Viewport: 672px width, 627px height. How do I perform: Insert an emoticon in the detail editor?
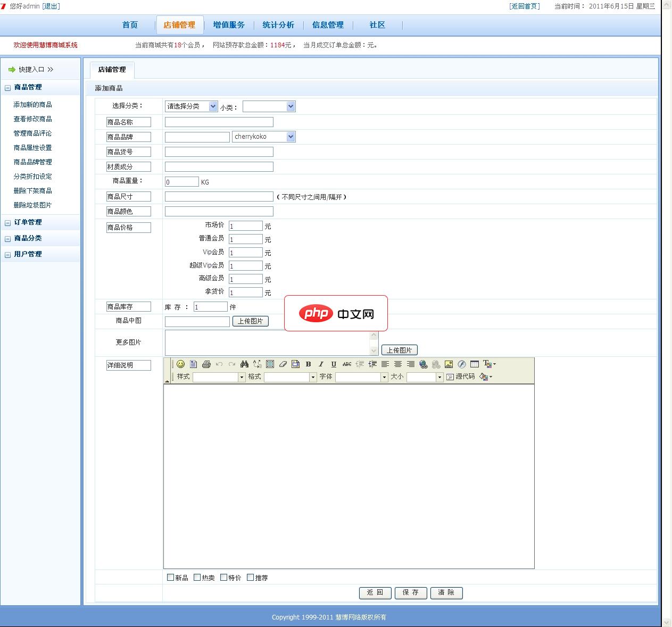point(180,365)
